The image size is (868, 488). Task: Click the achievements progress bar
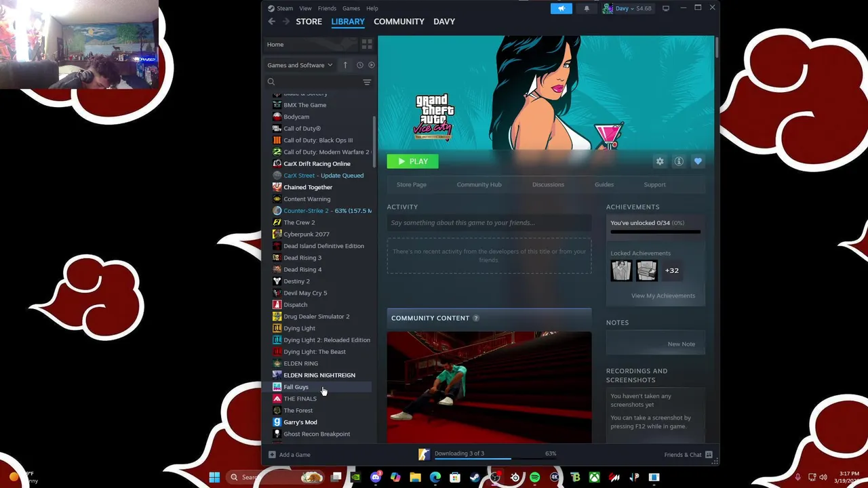coord(655,232)
